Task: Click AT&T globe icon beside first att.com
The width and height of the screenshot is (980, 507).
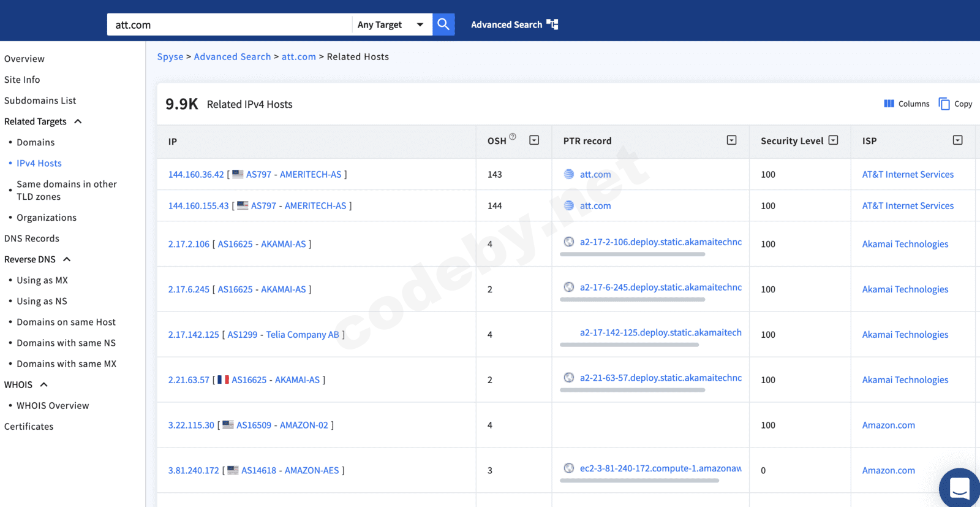Action: point(569,174)
